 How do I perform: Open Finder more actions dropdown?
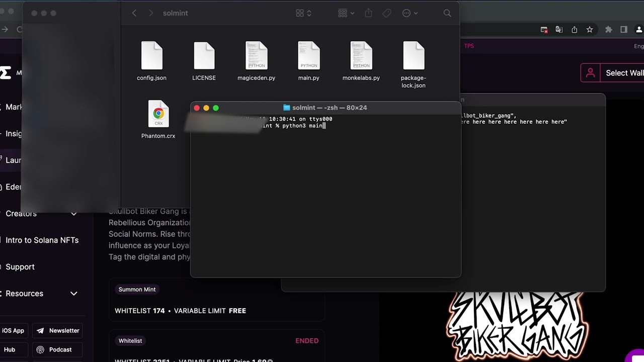coord(410,13)
